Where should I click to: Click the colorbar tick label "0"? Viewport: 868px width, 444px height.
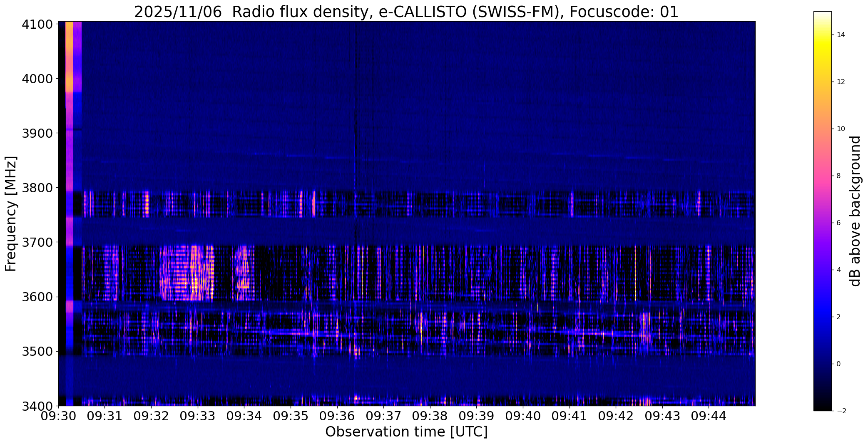(x=838, y=364)
